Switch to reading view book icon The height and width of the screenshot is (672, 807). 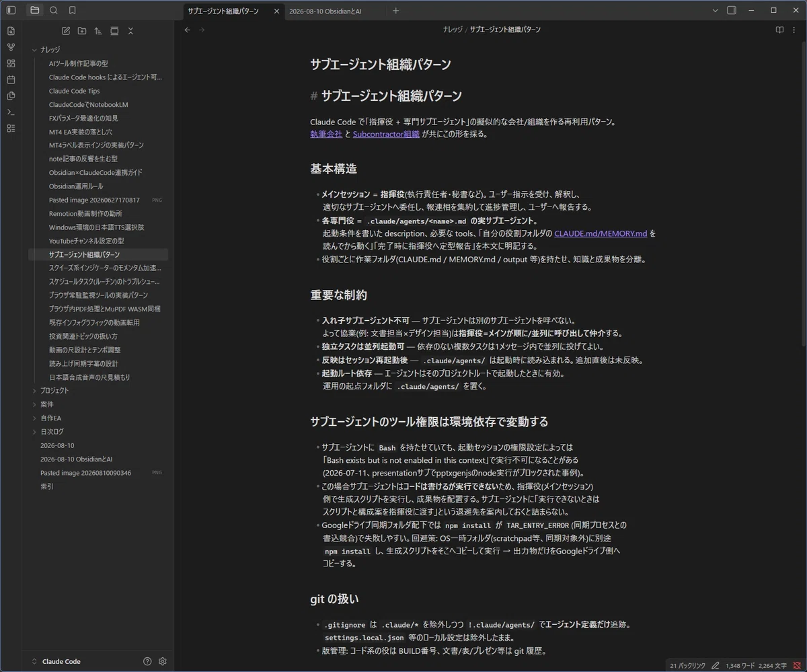point(779,30)
